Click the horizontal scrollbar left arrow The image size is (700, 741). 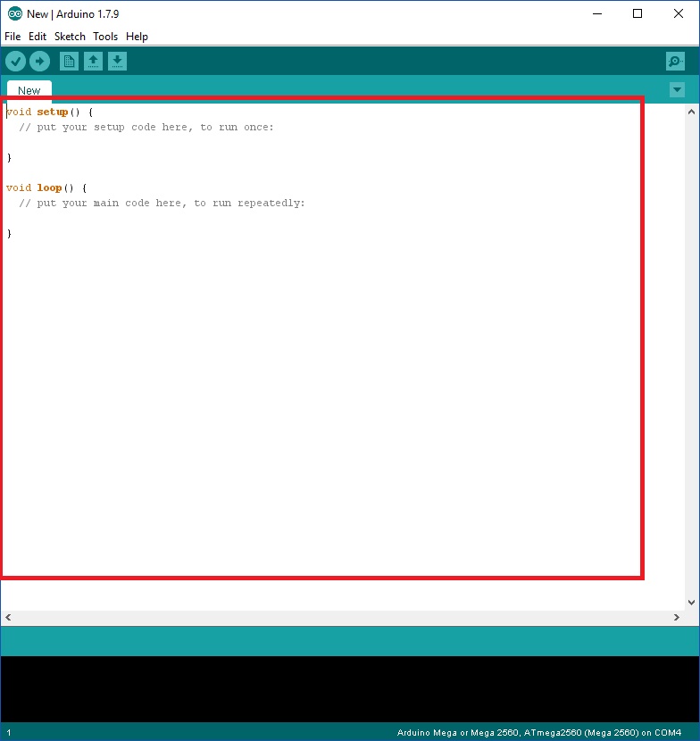[8, 617]
